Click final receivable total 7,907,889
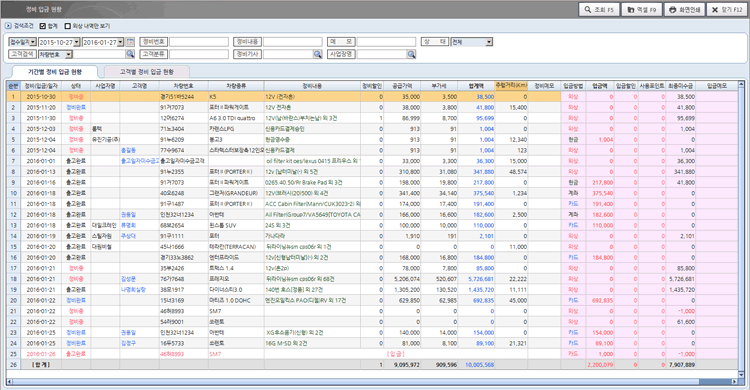This screenshot has height=390, width=750. tap(682, 365)
